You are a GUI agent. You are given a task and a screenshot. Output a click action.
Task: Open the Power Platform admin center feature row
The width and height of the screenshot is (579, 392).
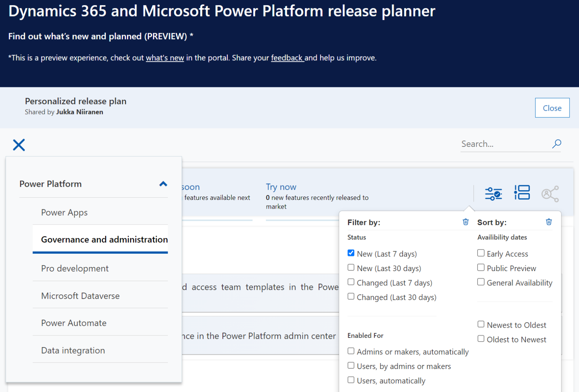[260, 335]
